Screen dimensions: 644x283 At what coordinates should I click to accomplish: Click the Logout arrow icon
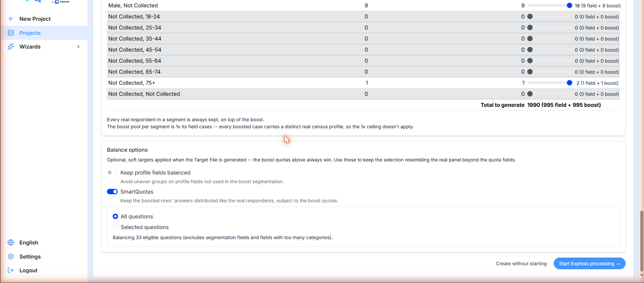[x=11, y=270]
